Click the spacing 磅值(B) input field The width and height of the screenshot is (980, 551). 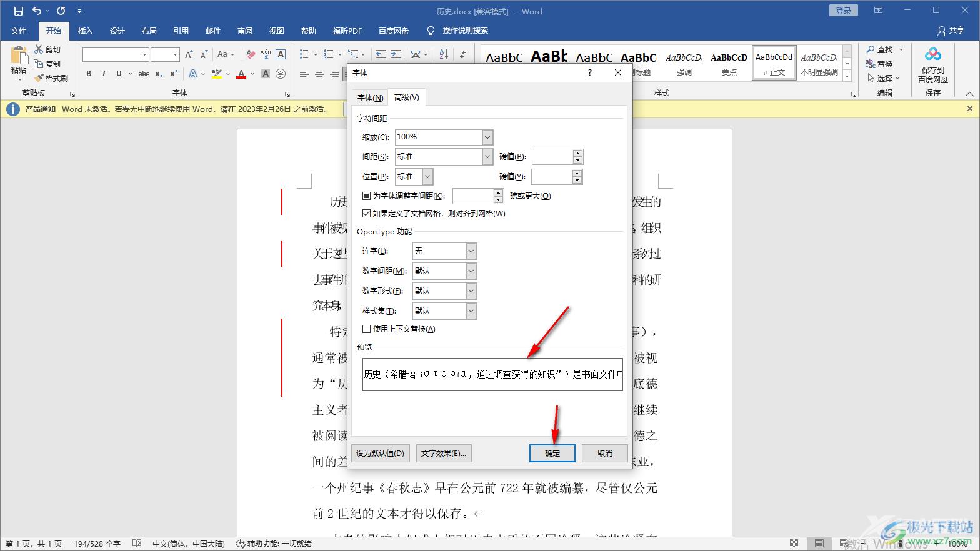tap(552, 157)
